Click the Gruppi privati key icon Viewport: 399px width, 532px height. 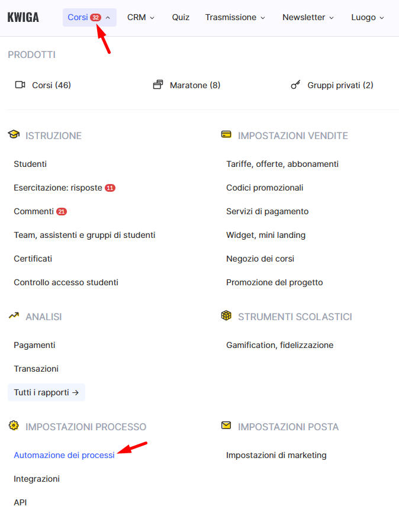296,85
